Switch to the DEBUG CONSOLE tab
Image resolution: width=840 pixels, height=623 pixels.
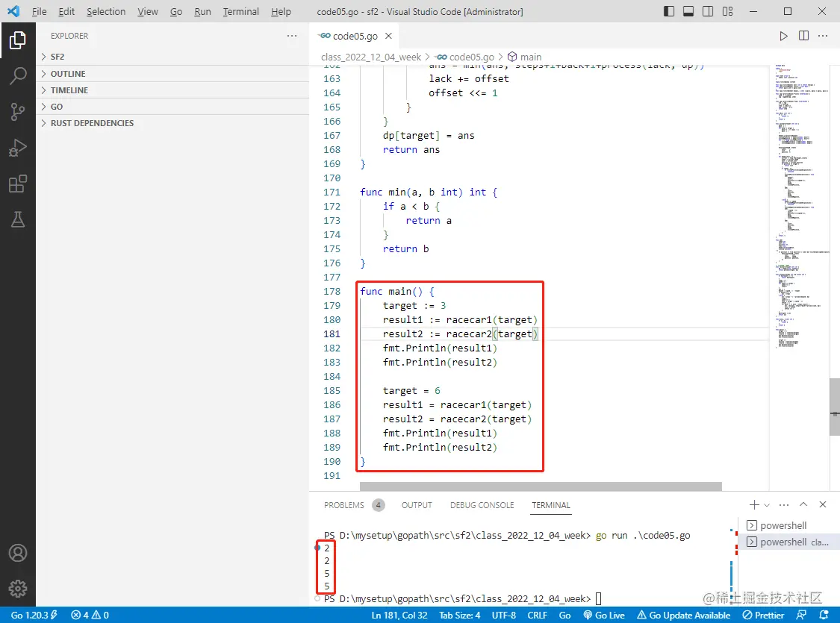(482, 504)
